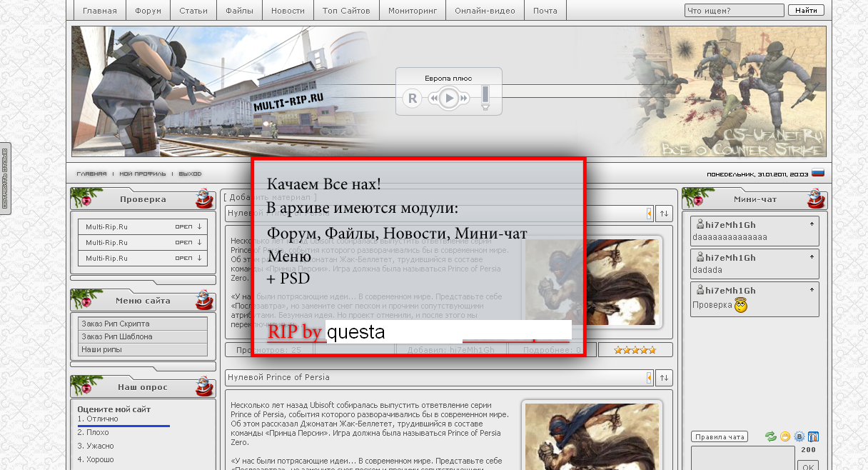Click the up-down arrows button in the upper article header
The width and height of the screenshot is (868, 470).
point(664,213)
